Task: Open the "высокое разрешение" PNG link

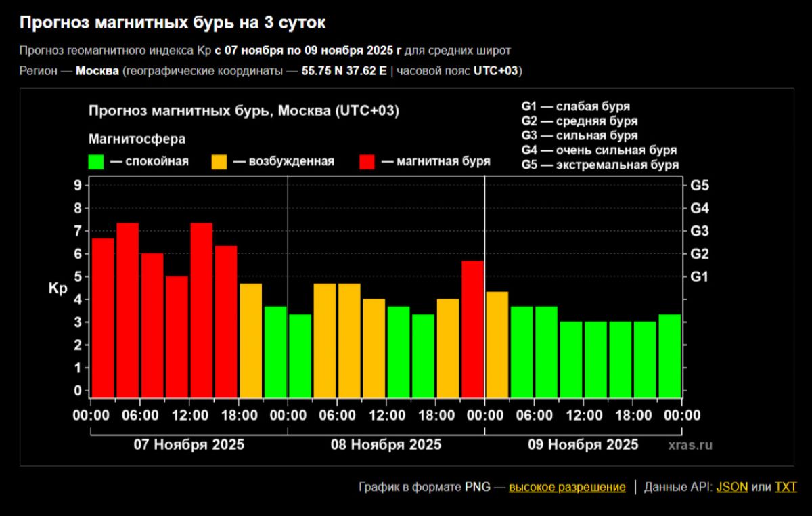Action: point(567,487)
